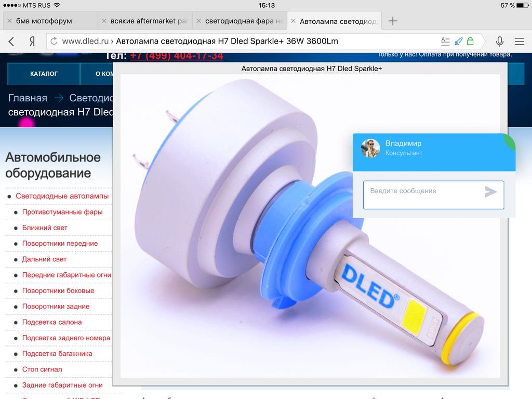Image resolution: width=532 pixels, height=399 pixels.
Task: Select Светодиодные автолампы in sidebar
Action: click(62, 196)
